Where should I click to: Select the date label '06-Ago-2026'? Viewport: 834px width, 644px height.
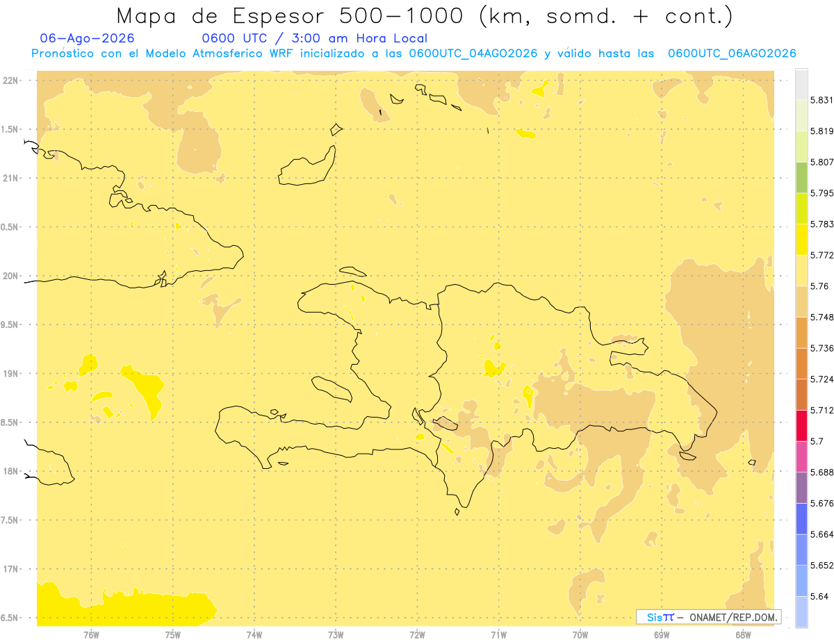coord(88,38)
